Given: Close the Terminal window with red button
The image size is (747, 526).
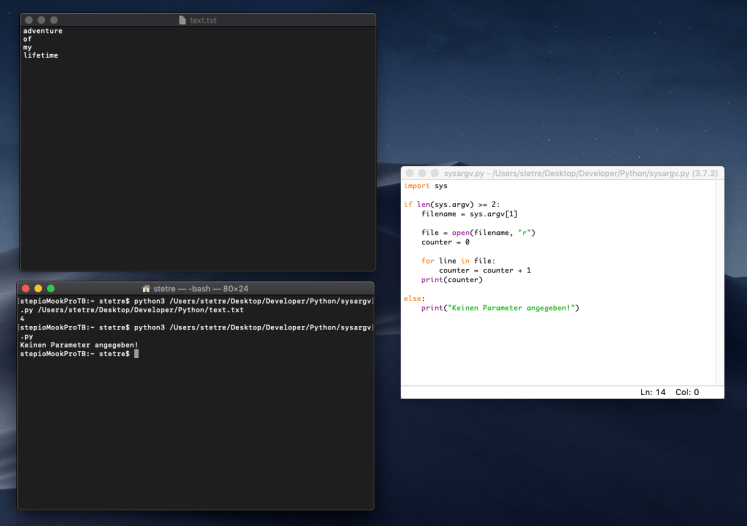Looking at the screenshot, I should [x=26, y=288].
